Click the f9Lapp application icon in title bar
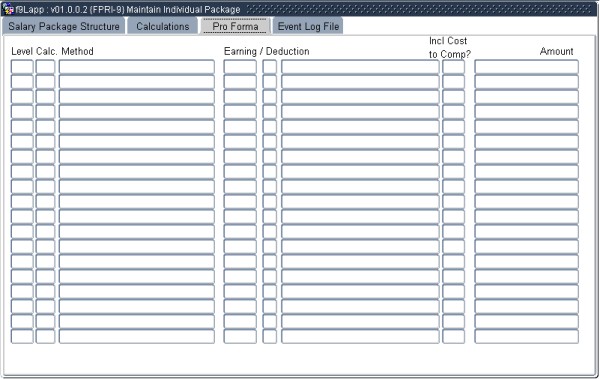600x379 pixels. tap(8, 9)
